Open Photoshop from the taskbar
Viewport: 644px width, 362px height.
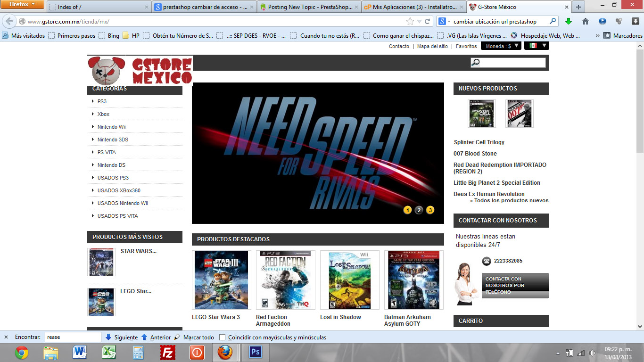point(255,353)
